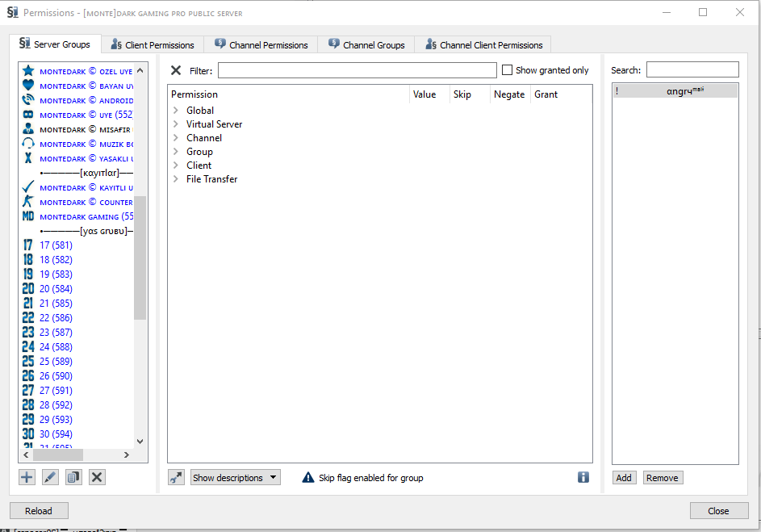The height and width of the screenshot is (532, 761).
Task: Click the Close button
Action: coord(719,511)
